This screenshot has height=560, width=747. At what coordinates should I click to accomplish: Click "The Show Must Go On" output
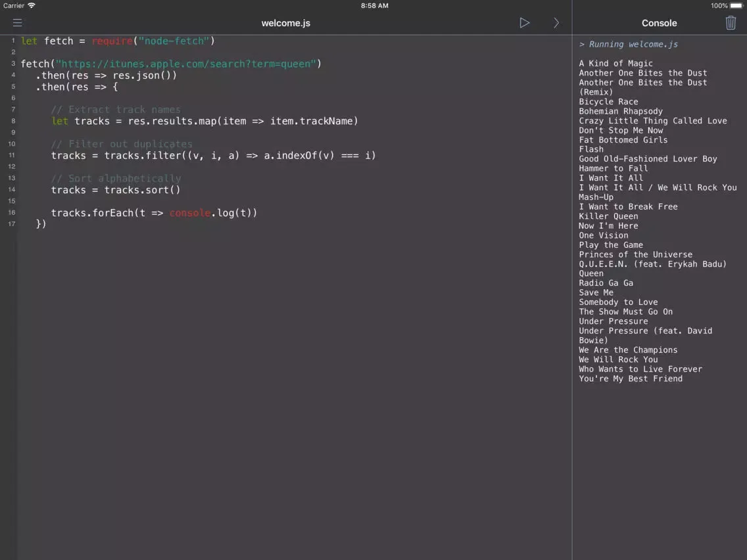tap(625, 312)
